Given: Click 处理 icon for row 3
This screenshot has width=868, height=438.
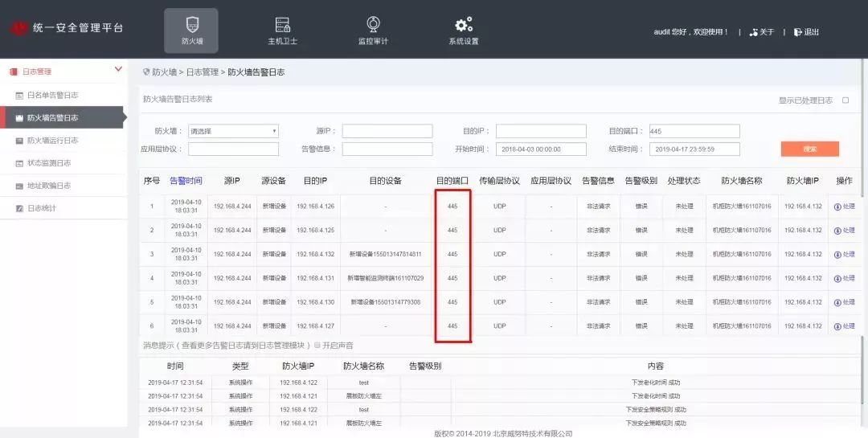Looking at the screenshot, I should pos(837,255).
